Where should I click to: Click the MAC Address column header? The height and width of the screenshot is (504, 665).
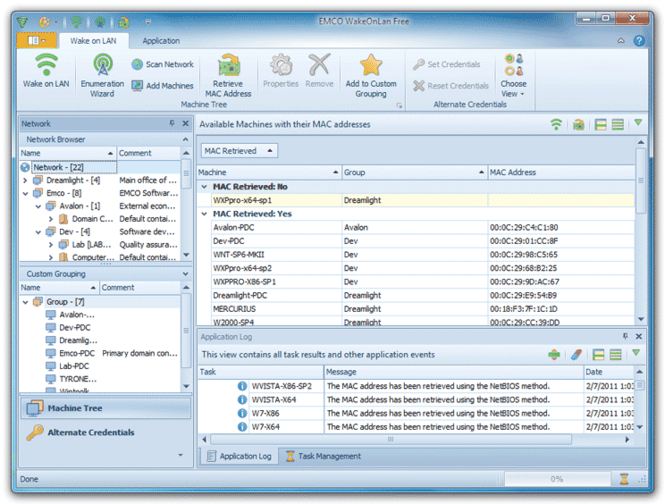(x=561, y=172)
